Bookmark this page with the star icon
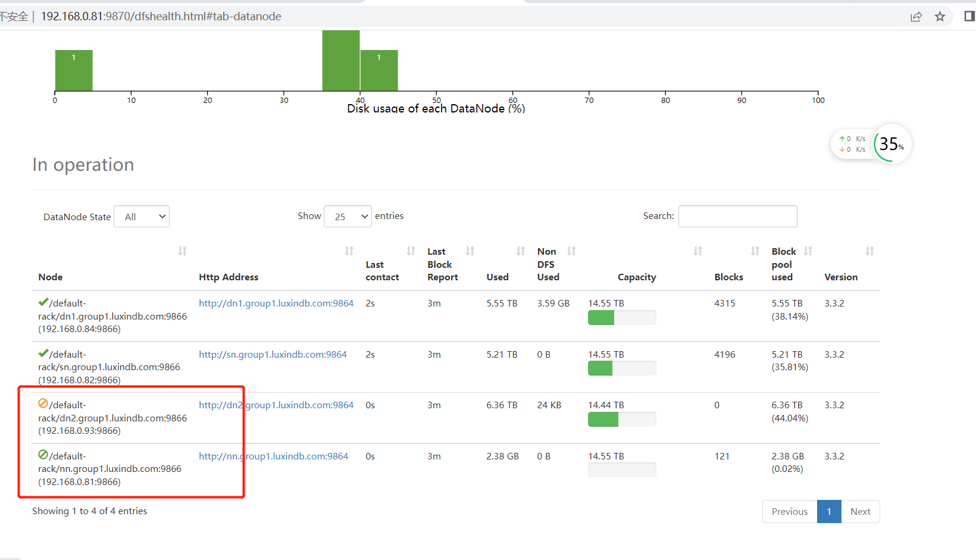The width and height of the screenshot is (976, 560). 940,17
